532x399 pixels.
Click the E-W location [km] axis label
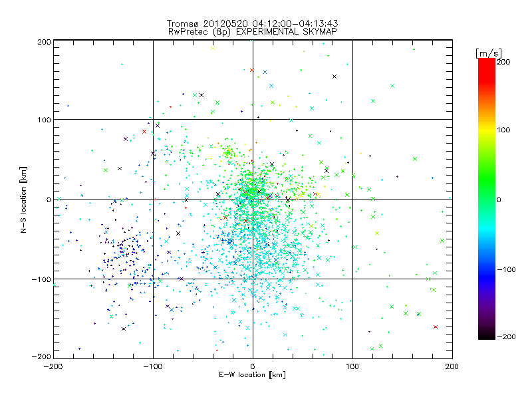click(252, 375)
